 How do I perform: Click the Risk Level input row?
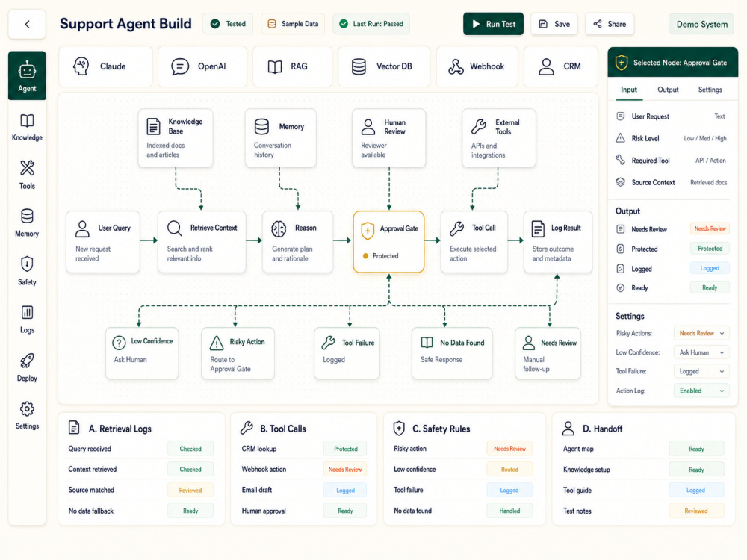[x=672, y=139]
